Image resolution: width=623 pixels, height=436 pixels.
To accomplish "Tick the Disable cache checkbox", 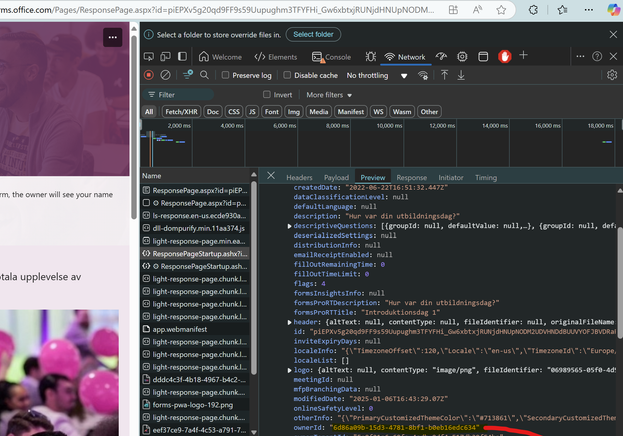I will (288, 75).
